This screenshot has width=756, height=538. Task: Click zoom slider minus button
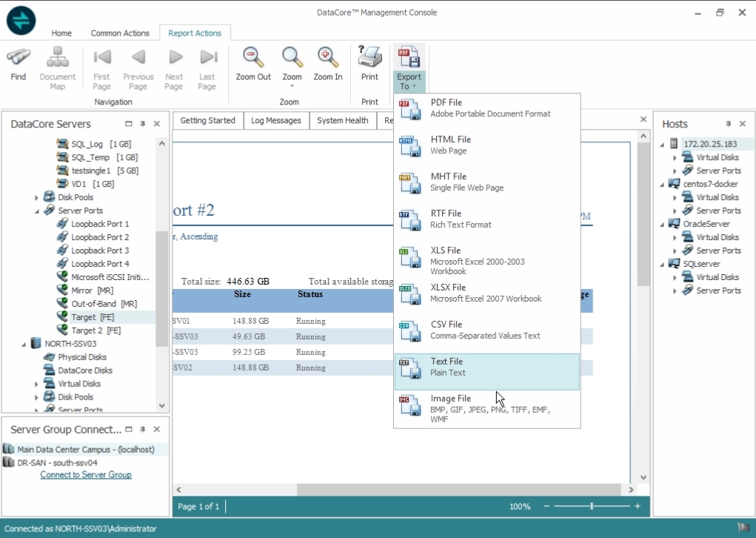click(546, 506)
